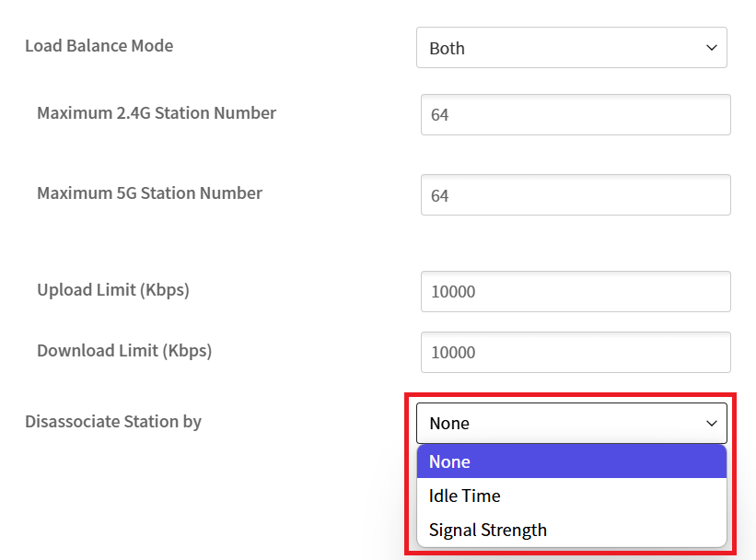
Task: Click the chevron arrow beside Both
Action: pos(711,48)
